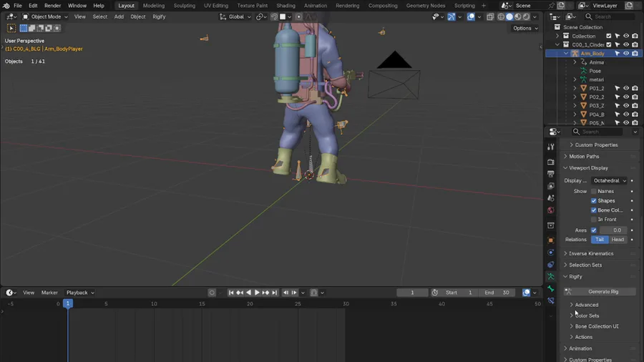Disable the Shapes show checkbox
644x362 pixels.
coord(593,201)
